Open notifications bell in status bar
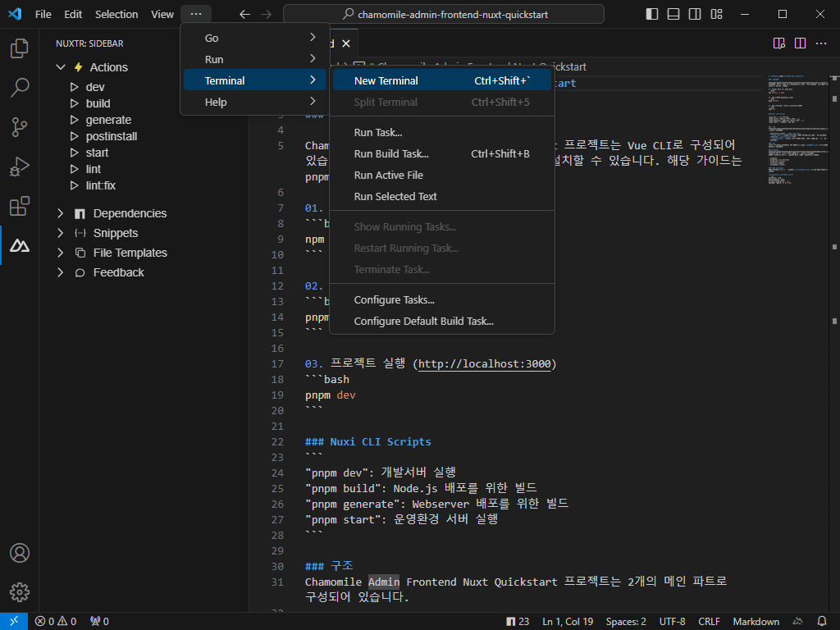Screen dimensions: 840x630 coord(822,621)
